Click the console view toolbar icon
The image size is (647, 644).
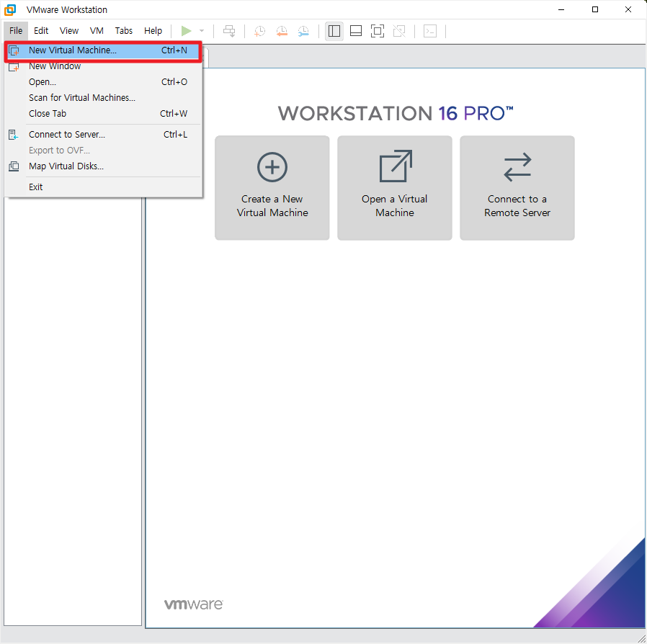pyautogui.click(x=430, y=31)
